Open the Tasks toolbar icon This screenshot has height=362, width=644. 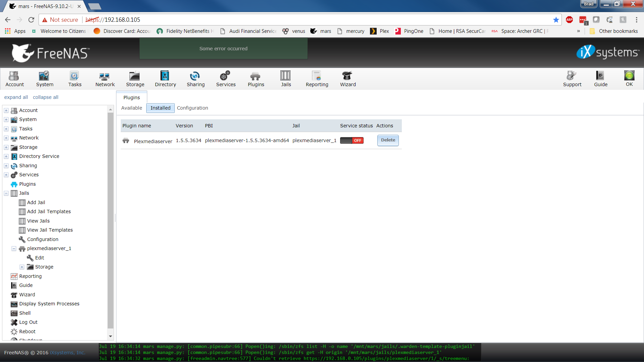[75, 79]
